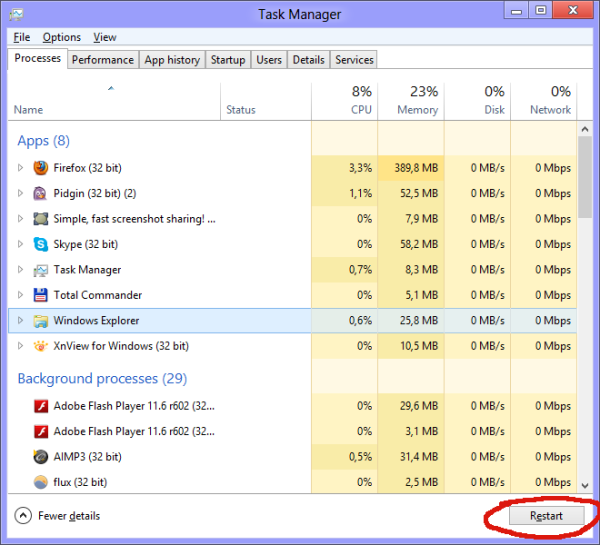Click the first Adobe Flash Player icon

point(41,406)
